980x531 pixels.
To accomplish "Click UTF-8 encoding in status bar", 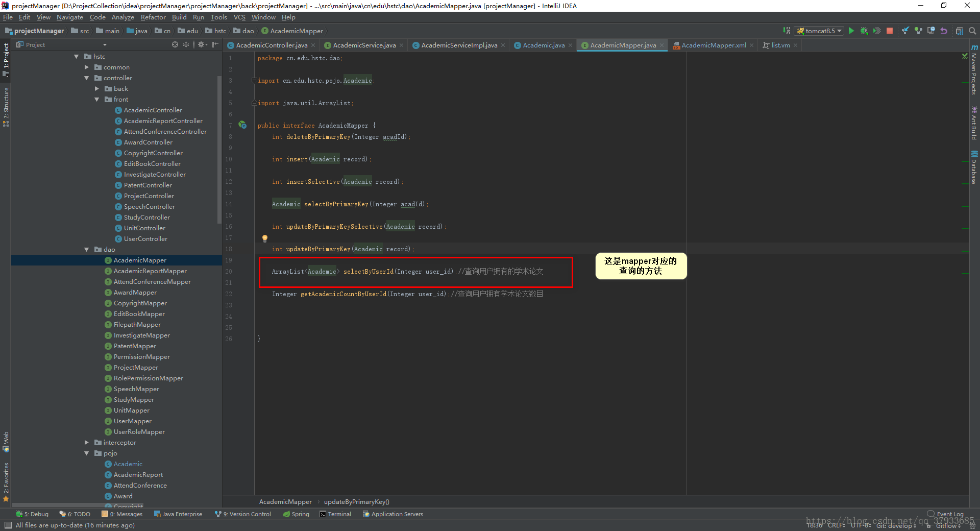I will [x=861, y=525].
